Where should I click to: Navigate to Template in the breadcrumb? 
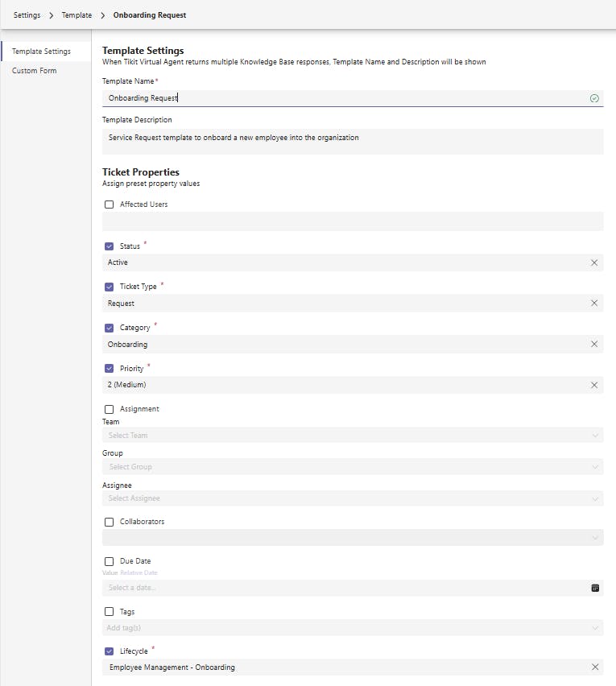(77, 15)
